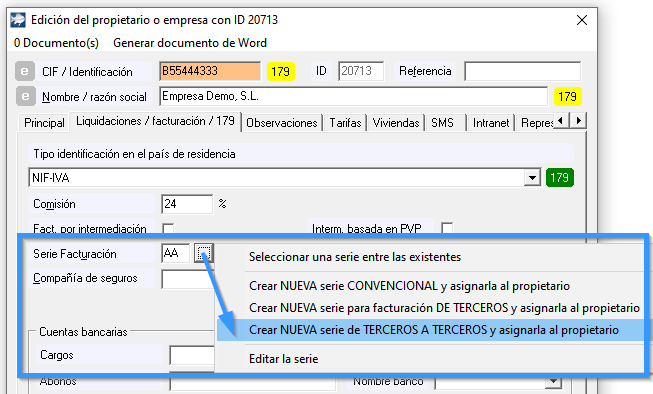Toggle the Fact. por intermediación checkbox

(168, 229)
